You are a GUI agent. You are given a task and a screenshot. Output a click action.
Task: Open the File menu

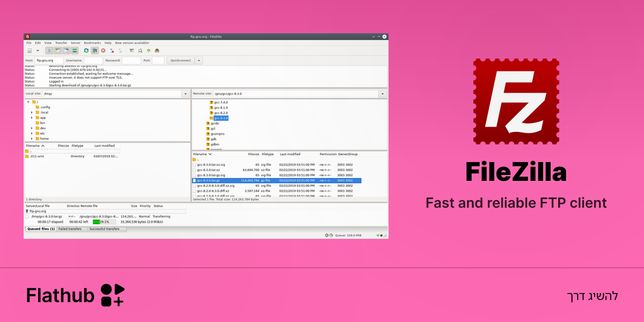[x=29, y=42]
